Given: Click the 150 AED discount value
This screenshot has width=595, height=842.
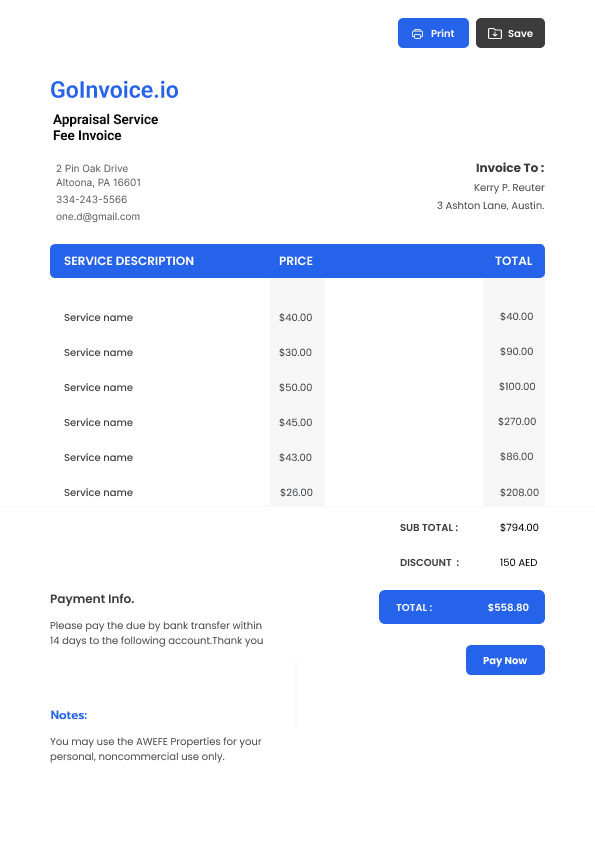Looking at the screenshot, I should pos(519,562).
